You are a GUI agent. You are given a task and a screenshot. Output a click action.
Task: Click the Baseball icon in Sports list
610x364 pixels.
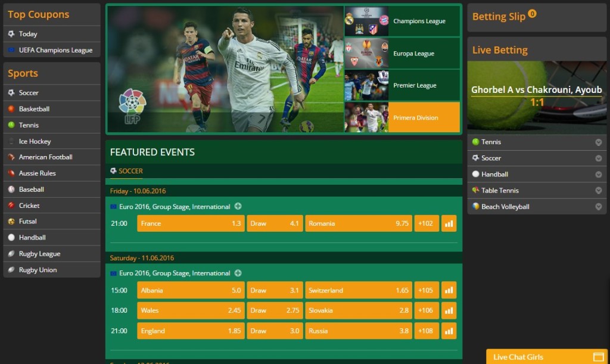pyautogui.click(x=11, y=189)
